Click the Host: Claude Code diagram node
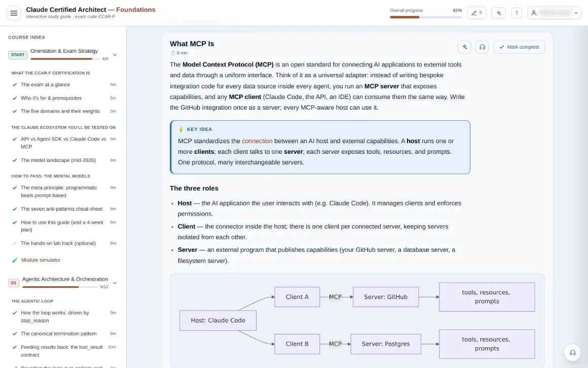Viewport: 588px width, 368px height. (x=218, y=320)
